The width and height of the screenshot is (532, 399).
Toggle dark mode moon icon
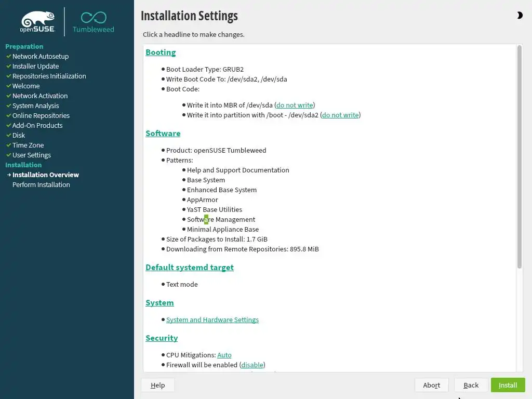click(x=520, y=15)
